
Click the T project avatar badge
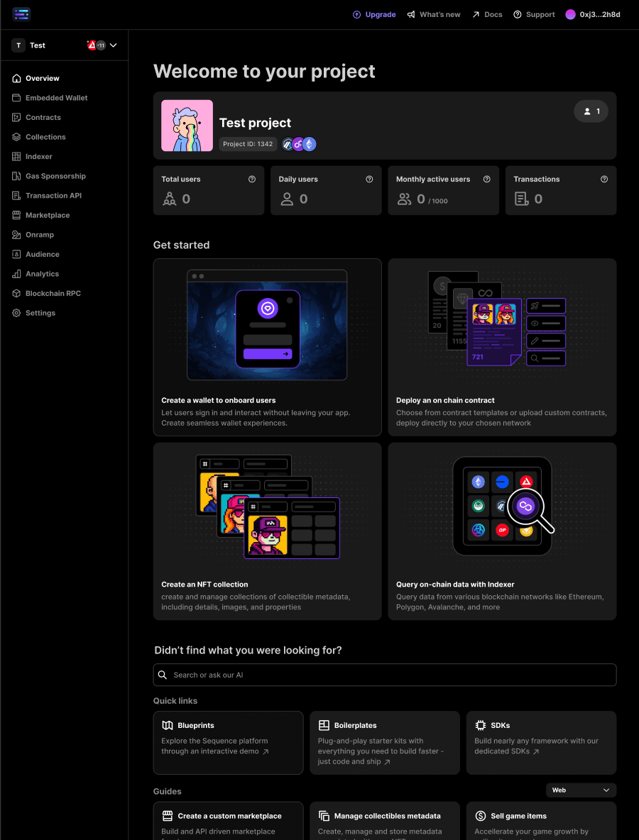tap(18, 45)
